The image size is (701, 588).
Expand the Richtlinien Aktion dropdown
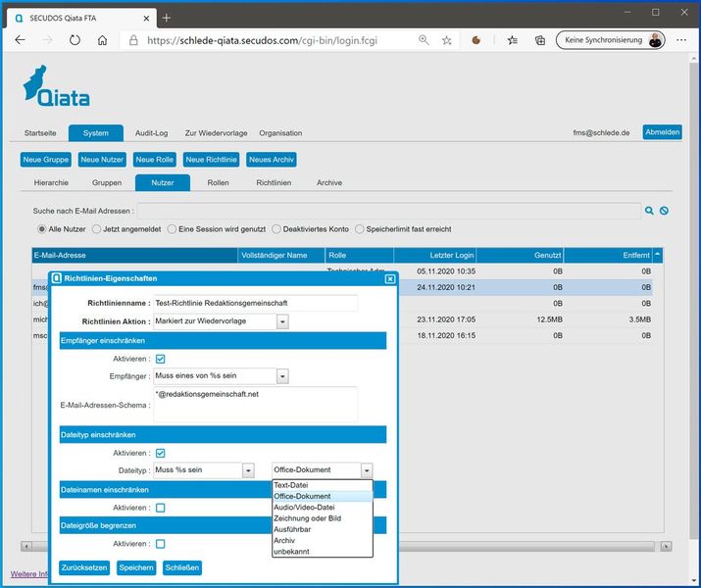[282, 321]
